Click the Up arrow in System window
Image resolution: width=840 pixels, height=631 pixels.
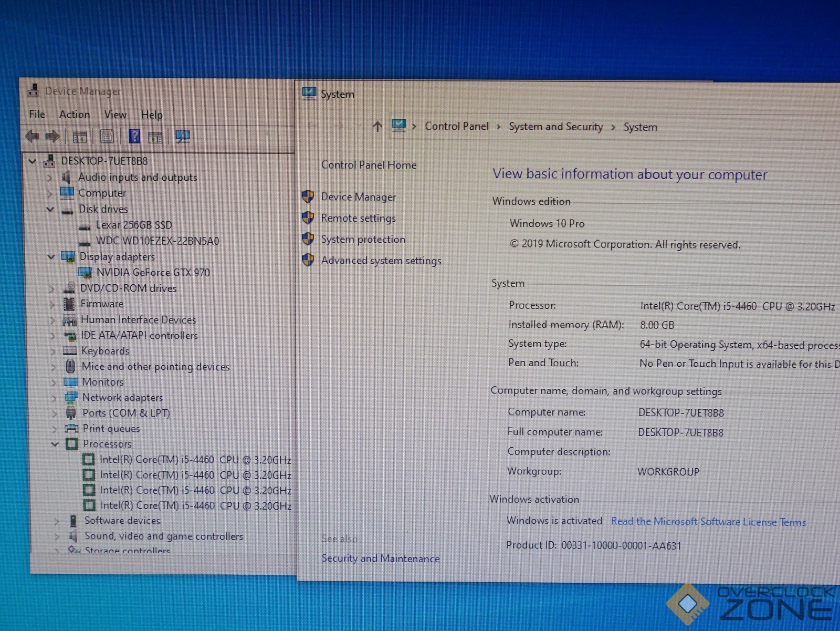tap(377, 127)
